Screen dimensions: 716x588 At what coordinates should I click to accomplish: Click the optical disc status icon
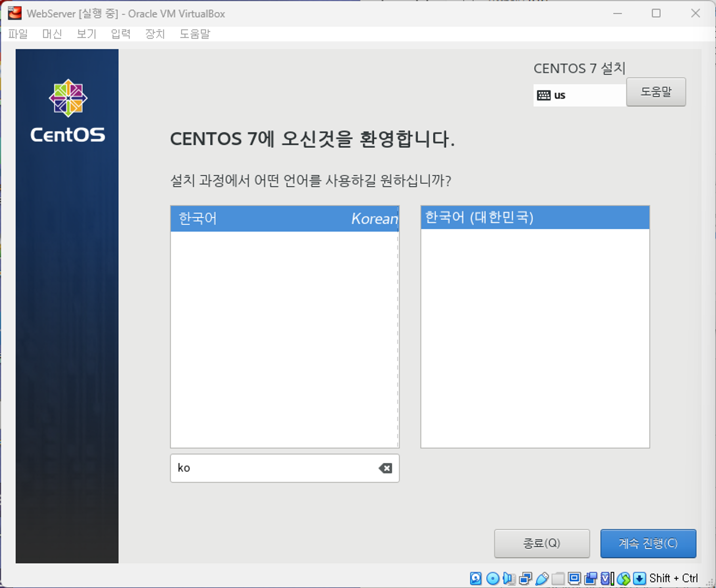point(493,578)
